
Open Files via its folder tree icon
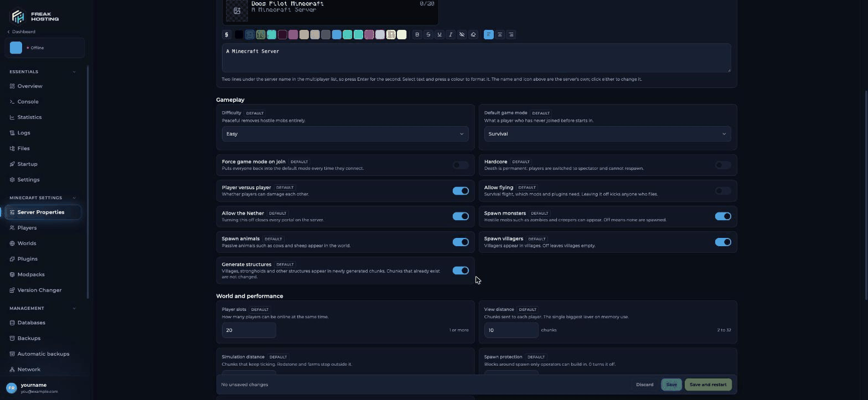pyautogui.click(x=12, y=148)
